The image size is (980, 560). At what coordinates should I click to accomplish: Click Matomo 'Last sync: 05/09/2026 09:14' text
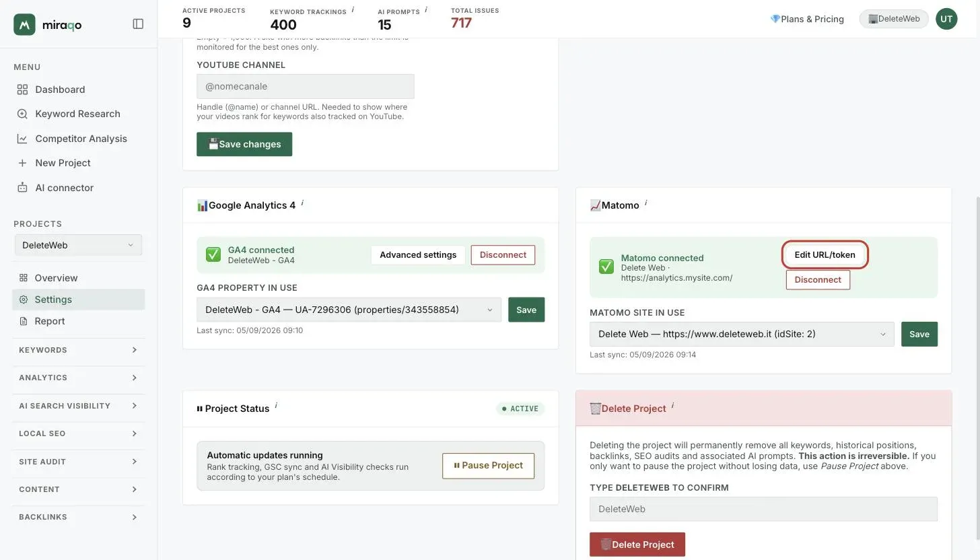[643, 355]
